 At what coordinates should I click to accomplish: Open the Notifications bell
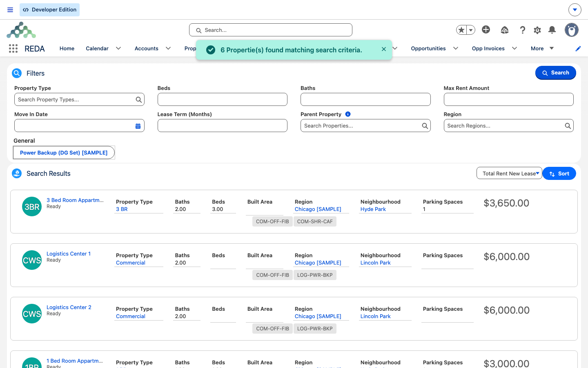(552, 30)
